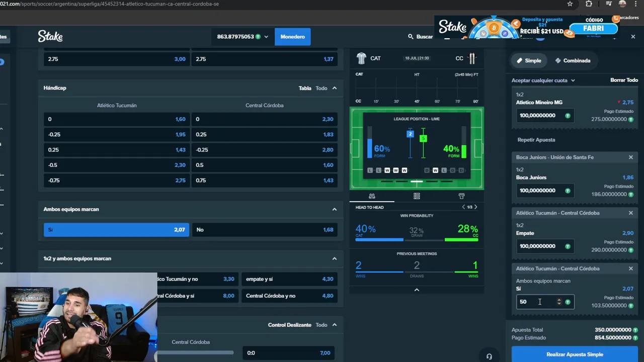Switch to the Simple bet tab
Image resolution: width=644 pixels, height=362 pixels.
click(529, 60)
